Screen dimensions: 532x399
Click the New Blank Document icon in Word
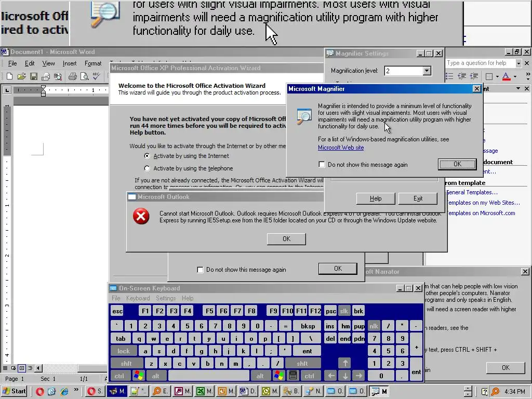[x=9, y=76]
